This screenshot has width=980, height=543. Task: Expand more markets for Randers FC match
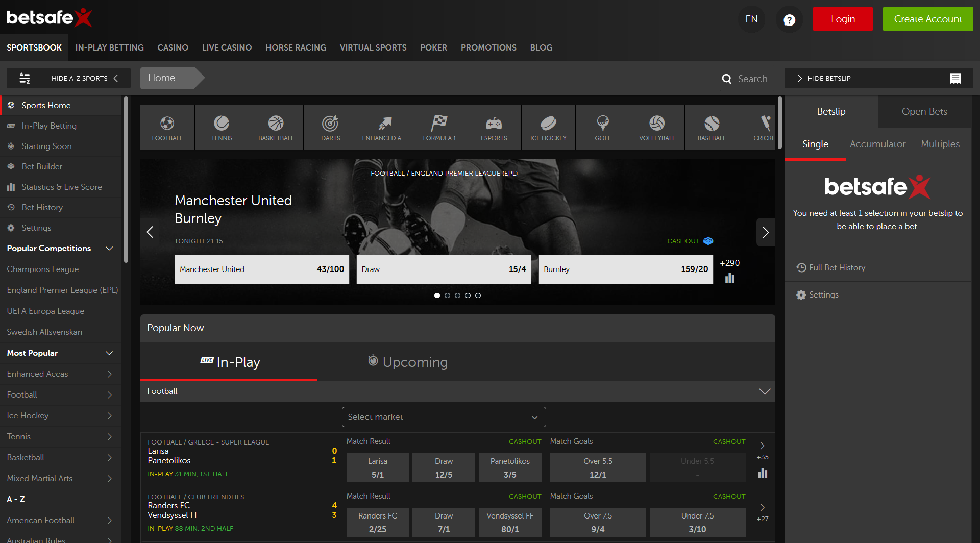click(763, 507)
